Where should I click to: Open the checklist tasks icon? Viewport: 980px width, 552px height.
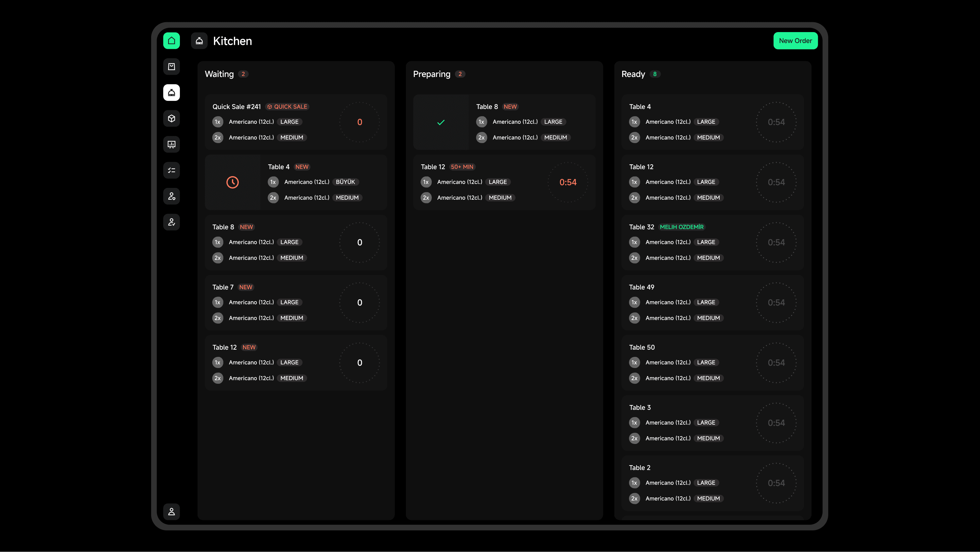point(172,170)
